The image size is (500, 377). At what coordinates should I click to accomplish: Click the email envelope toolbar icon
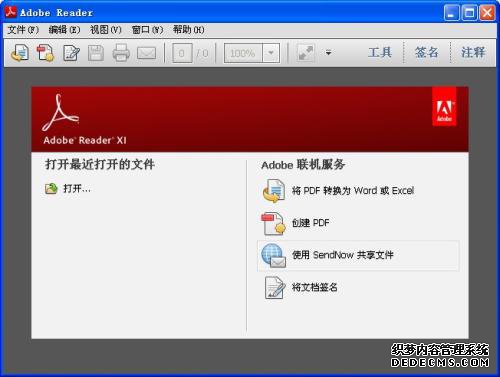(146, 53)
